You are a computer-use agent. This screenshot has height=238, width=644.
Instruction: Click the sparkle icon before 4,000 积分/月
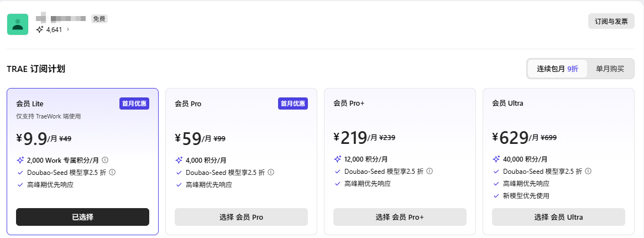pos(179,160)
